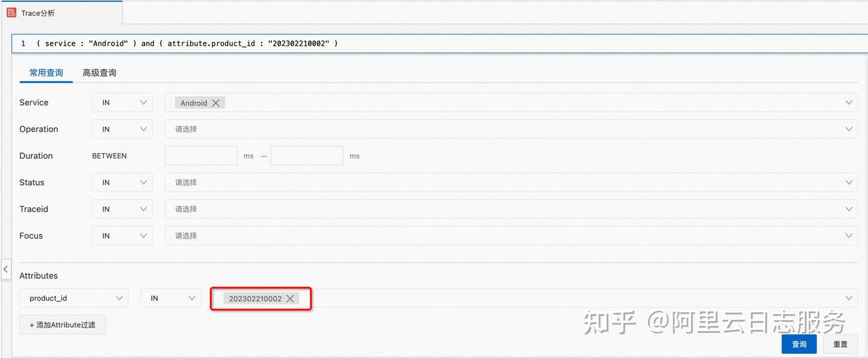Click the 重置 button
The image size is (868, 358).
[840, 344]
